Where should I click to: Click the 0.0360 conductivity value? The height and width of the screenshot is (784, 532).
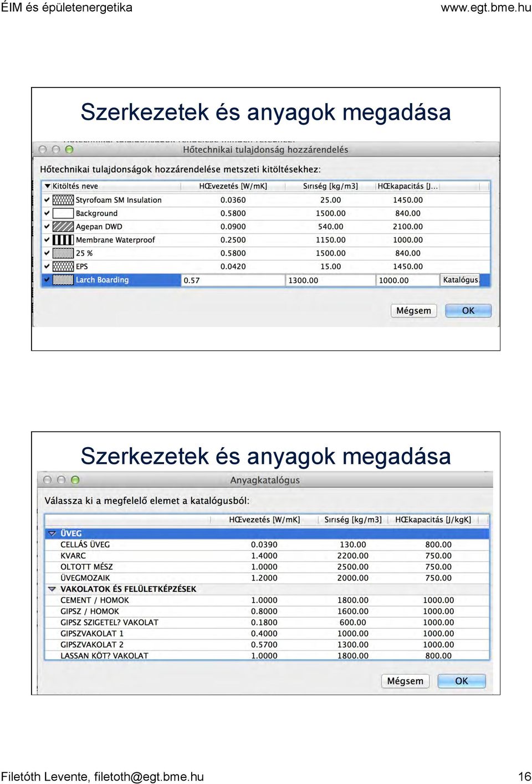tap(233, 200)
